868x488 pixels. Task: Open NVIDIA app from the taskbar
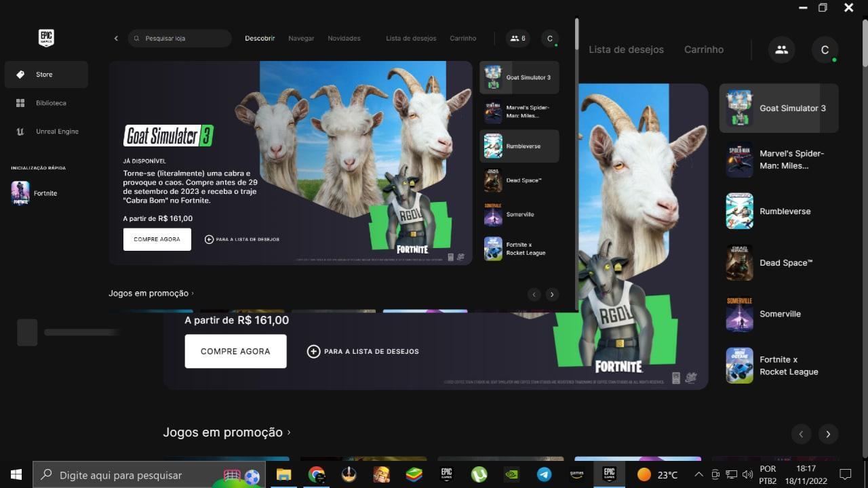(x=512, y=474)
